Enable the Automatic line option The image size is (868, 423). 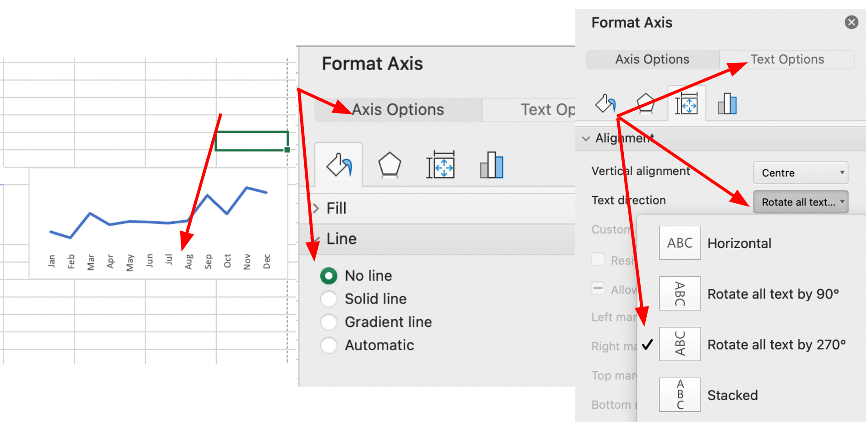point(329,345)
